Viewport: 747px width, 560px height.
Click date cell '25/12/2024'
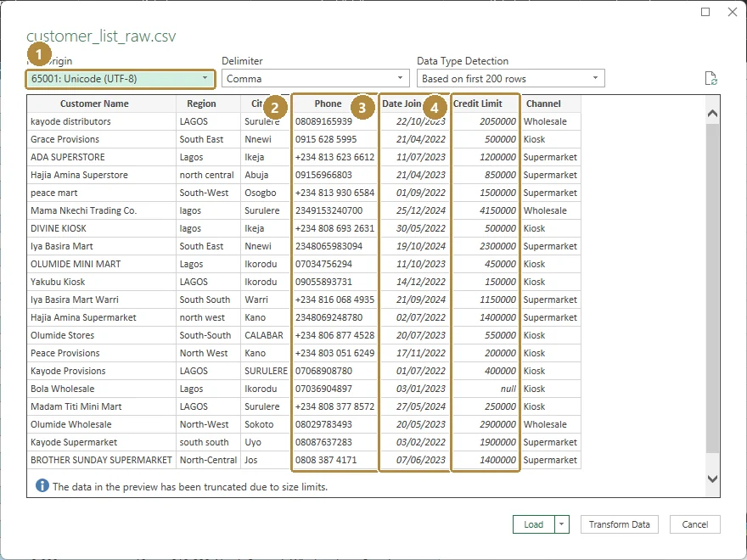(x=414, y=210)
